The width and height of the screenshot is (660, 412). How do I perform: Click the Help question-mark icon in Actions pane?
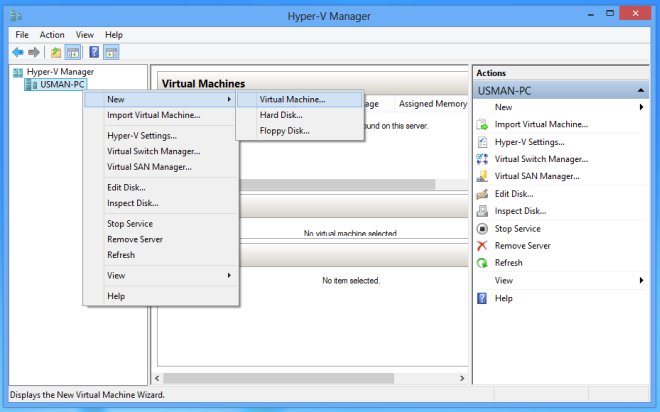482,298
